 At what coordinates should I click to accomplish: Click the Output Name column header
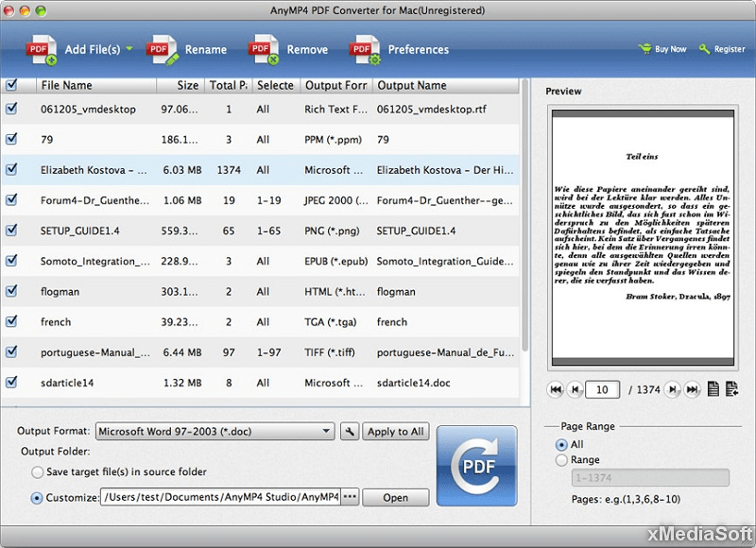coord(445,85)
